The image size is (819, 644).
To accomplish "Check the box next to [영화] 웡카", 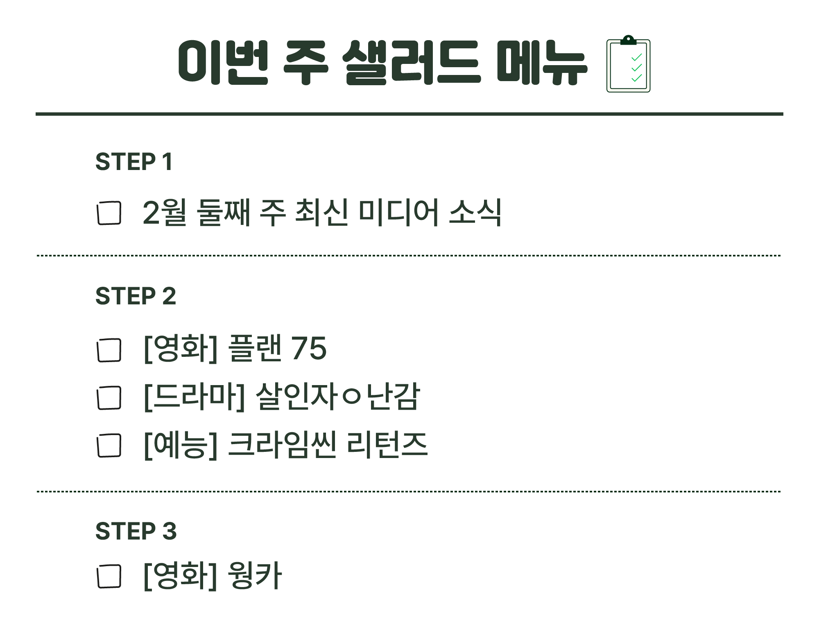I will coord(109,576).
